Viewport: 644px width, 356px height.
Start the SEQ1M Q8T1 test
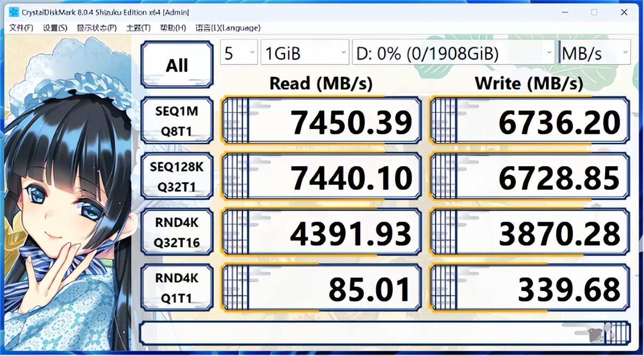tap(177, 121)
